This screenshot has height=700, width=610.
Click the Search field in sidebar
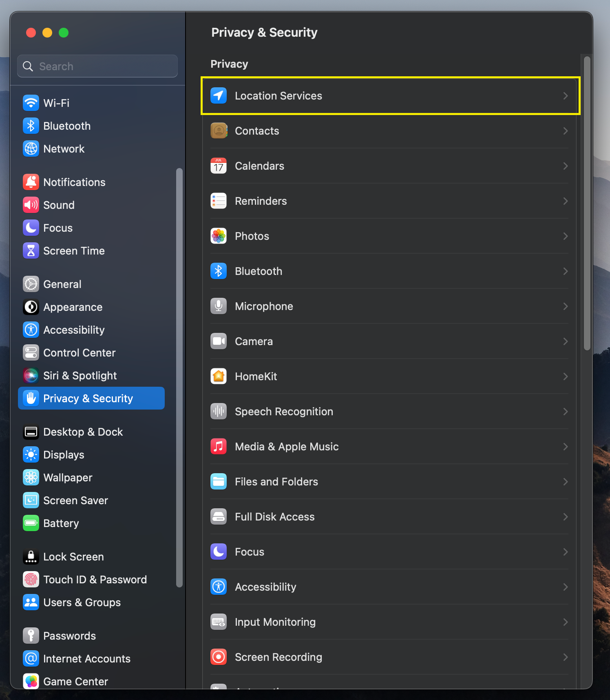pos(97,66)
